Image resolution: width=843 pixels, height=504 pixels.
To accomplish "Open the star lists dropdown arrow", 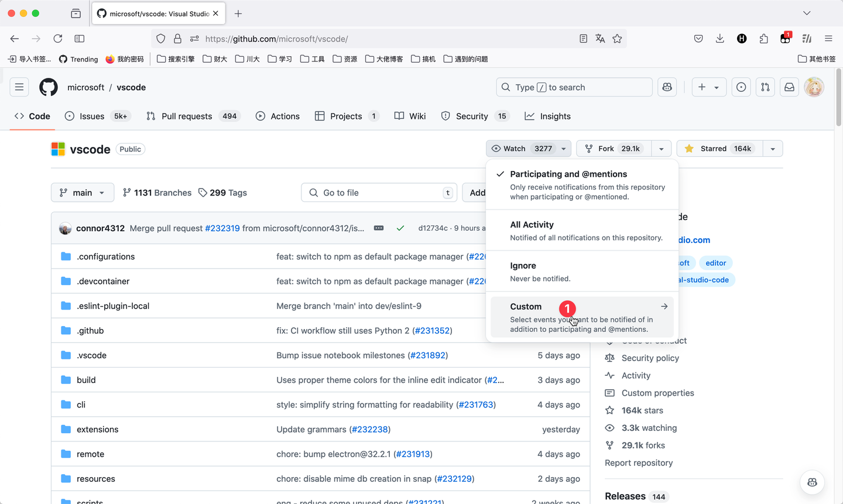I will click(773, 149).
